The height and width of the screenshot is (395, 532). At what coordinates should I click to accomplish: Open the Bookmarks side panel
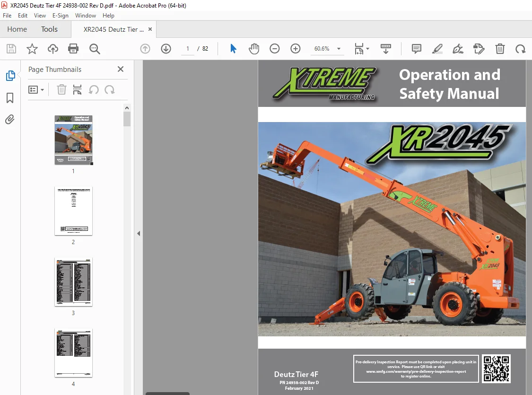tap(10, 98)
